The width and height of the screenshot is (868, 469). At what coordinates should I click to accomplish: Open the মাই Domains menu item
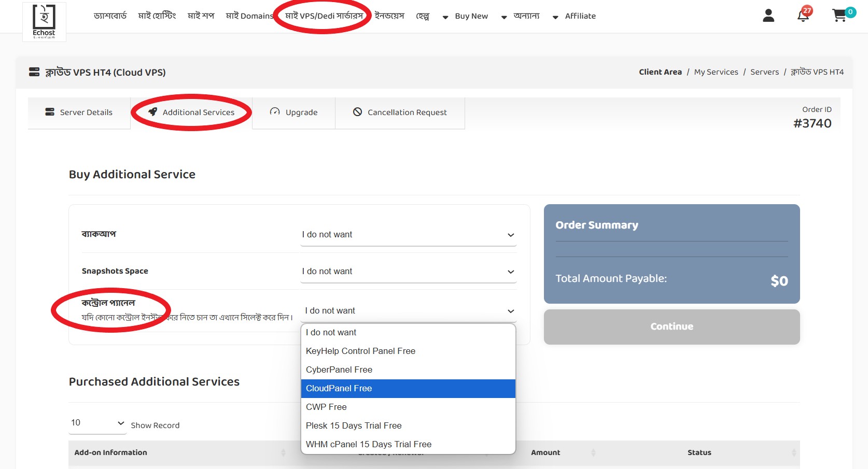(x=249, y=16)
